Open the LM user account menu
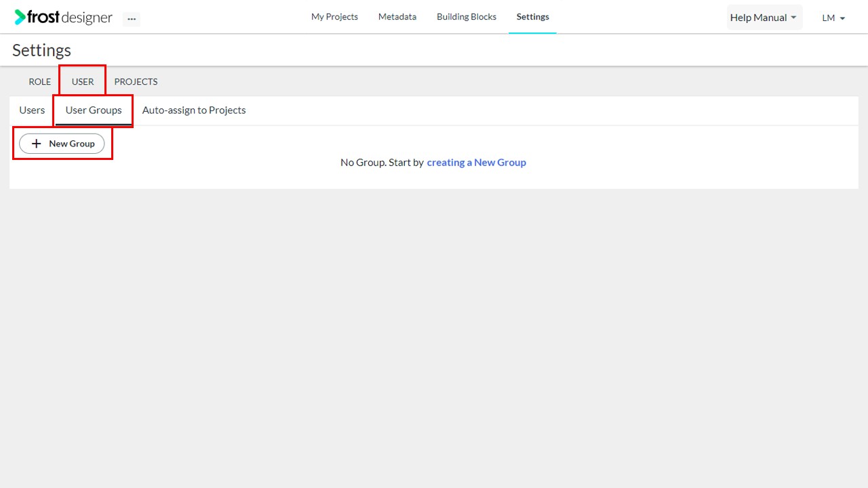868x488 pixels. [833, 18]
